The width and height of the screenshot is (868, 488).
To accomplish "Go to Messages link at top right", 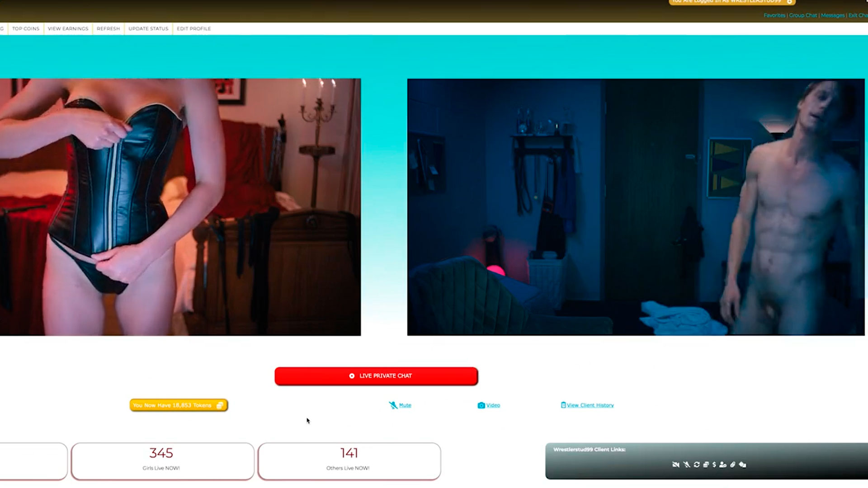I will point(833,15).
